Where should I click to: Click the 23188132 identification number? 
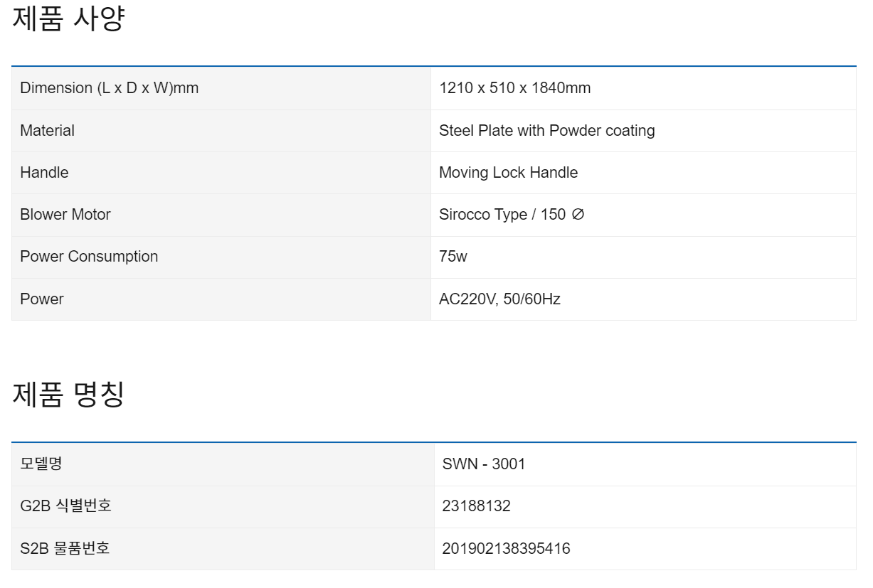coord(476,506)
